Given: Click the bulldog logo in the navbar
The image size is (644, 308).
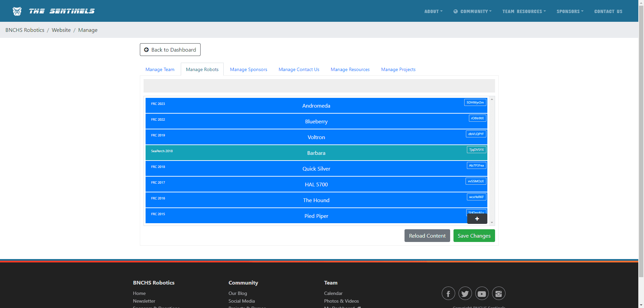Looking at the screenshot, I should [17, 11].
